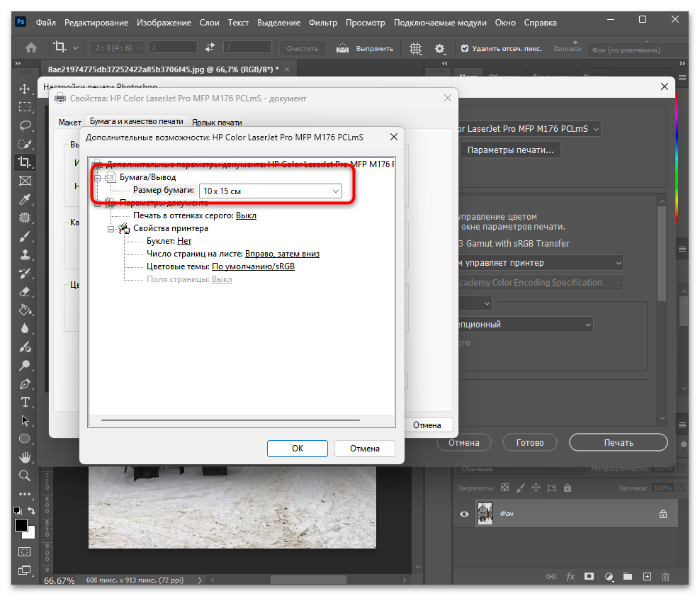Open crop overlay grid options
700x596 pixels.
415,48
